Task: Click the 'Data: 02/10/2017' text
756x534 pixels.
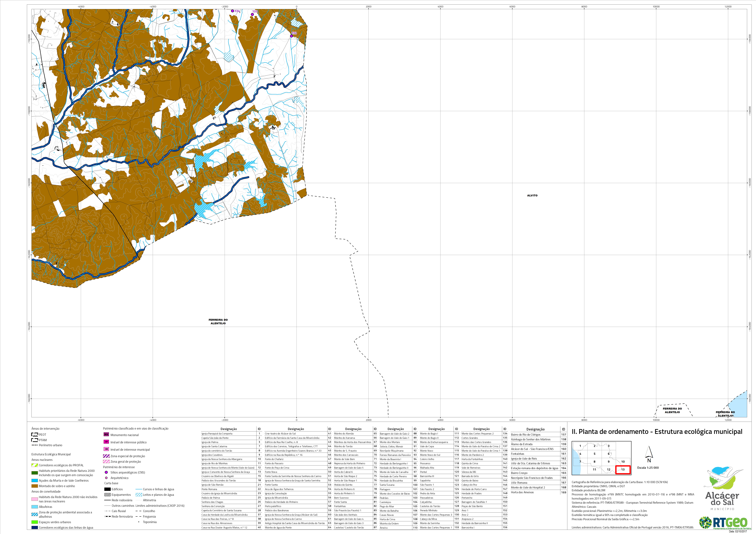Action: [x=738, y=531]
